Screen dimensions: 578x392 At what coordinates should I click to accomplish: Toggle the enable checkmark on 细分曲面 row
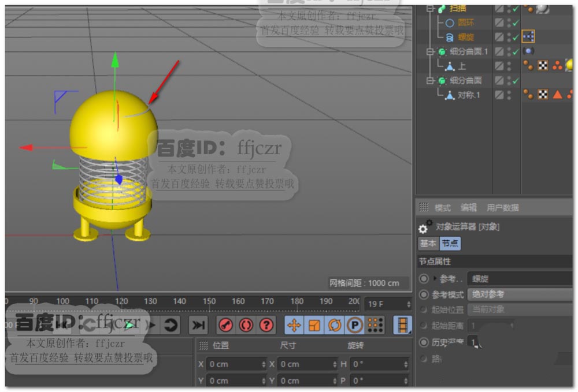coord(516,81)
